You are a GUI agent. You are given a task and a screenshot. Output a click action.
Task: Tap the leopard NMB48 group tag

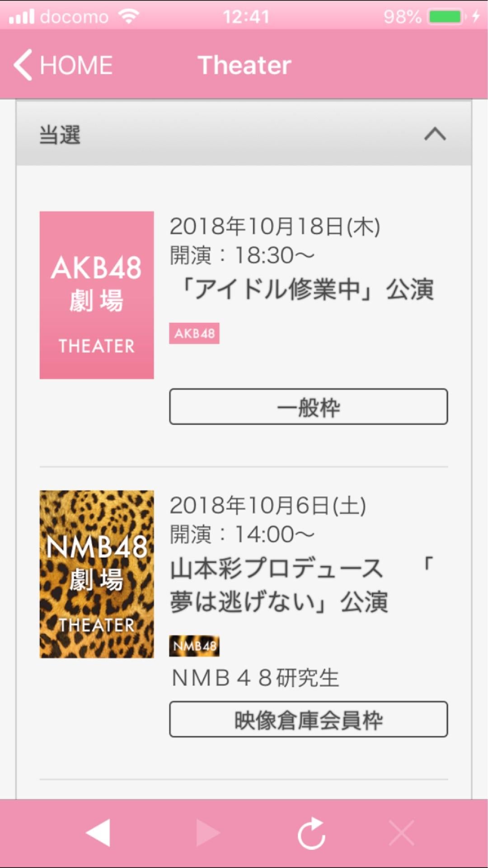(x=194, y=646)
